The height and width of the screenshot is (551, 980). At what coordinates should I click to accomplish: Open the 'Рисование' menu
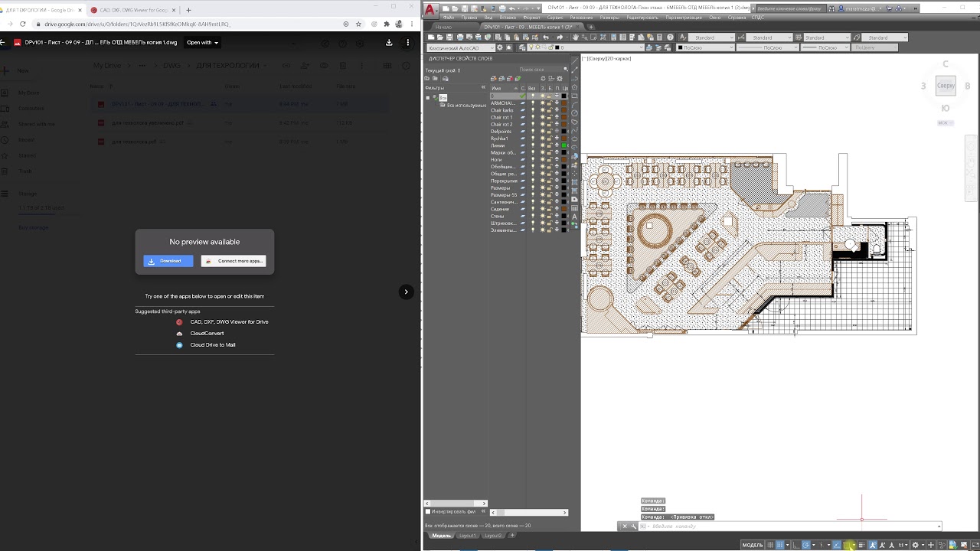tap(581, 18)
